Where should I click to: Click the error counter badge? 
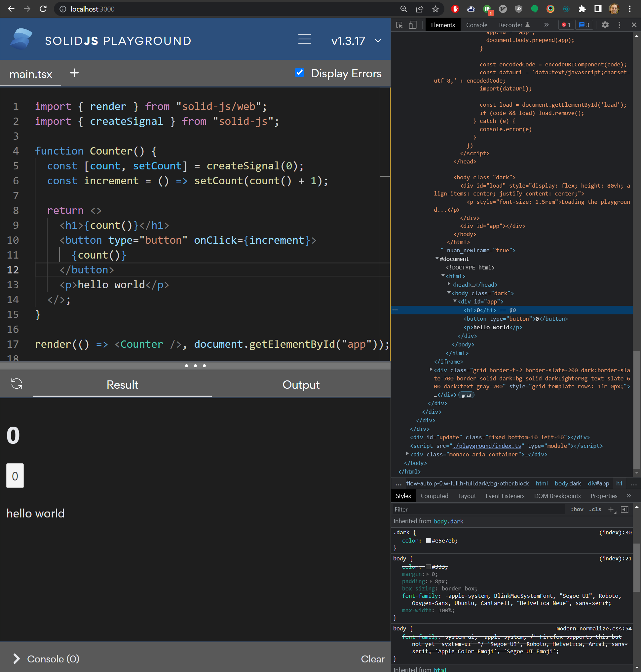pyautogui.click(x=566, y=24)
